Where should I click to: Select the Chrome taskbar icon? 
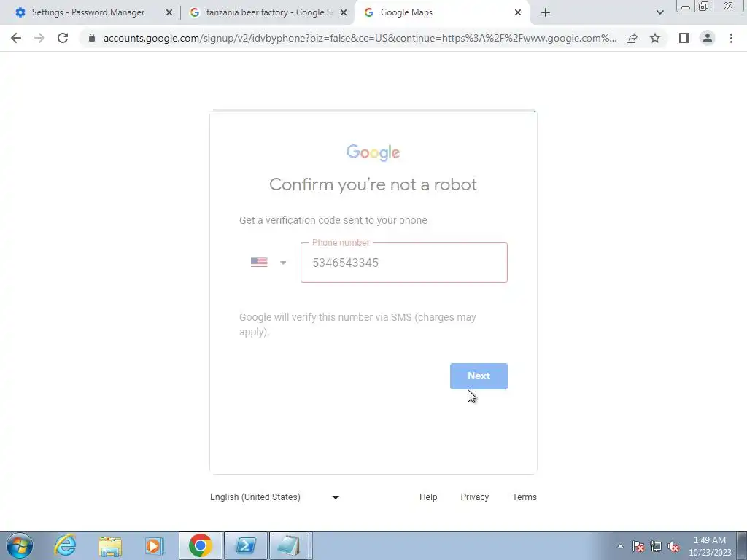(201, 545)
